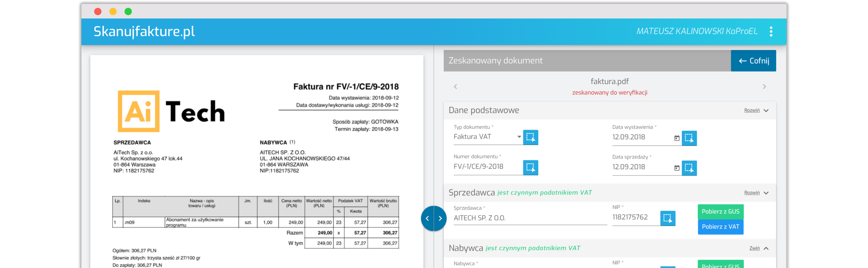The image size is (868, 268).
Task: Click the area-selection icon beside the Sprzedawca NIP
Action: click(x=669, y=218)
